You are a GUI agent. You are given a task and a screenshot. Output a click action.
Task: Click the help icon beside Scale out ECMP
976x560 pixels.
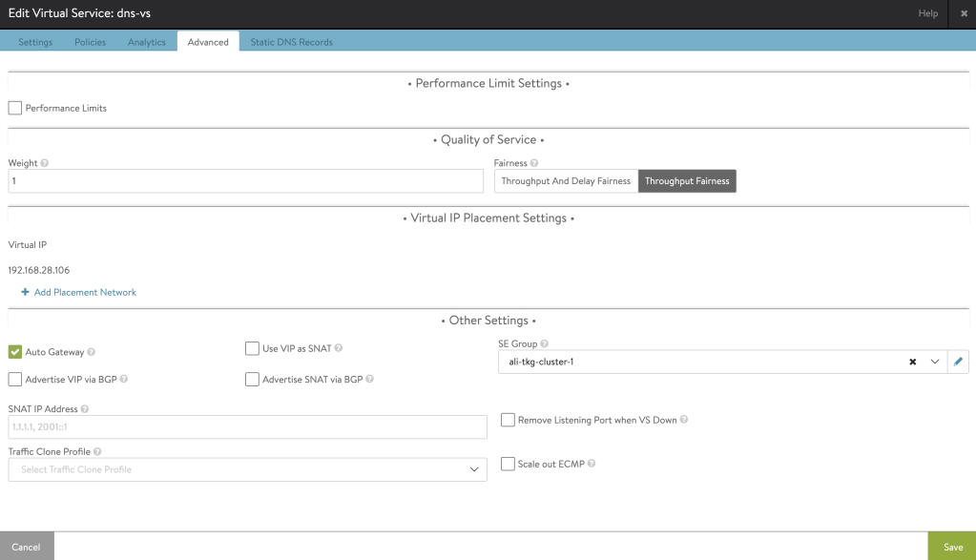click(x=592, y=464)
